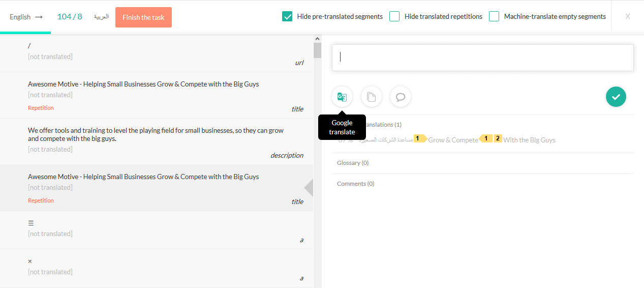Select the first Awesome Motive title segment
Screen dimensions: 644x288
[x=157, y=95]
